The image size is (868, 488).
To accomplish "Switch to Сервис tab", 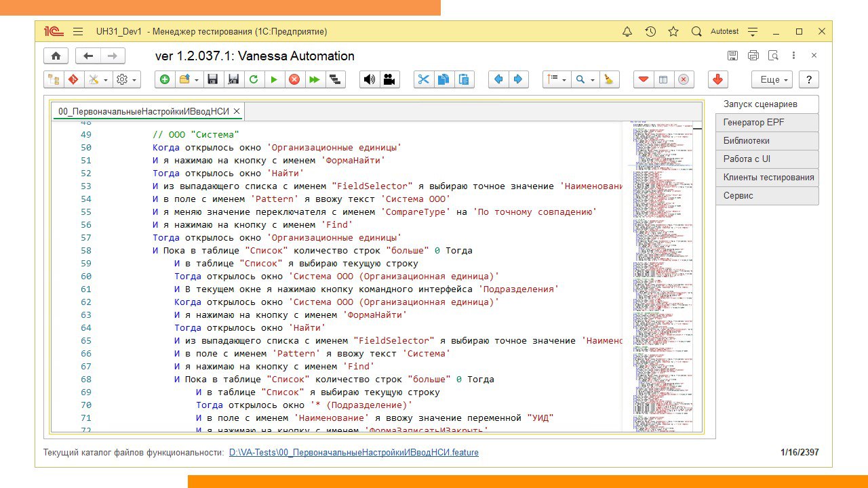I will (767, 196).
